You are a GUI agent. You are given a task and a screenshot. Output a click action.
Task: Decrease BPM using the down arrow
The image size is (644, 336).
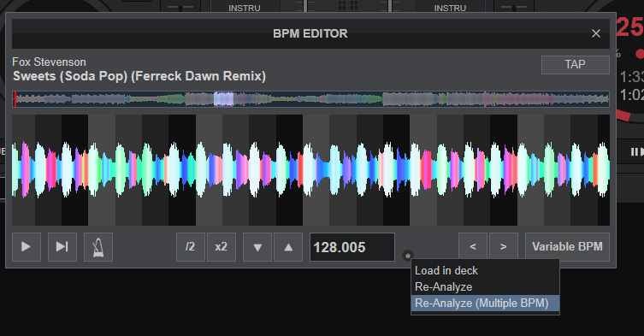click(x=257, y=247)
